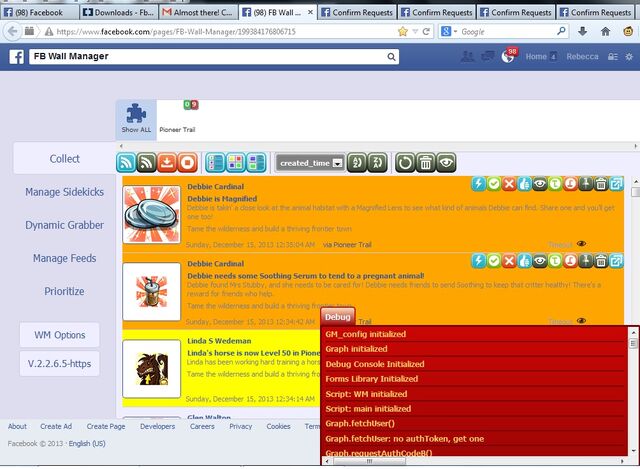This screenshot has height=469, width=640.
Task: Open Manage Feeds in sidebar
Action: [x=64, y=258]
